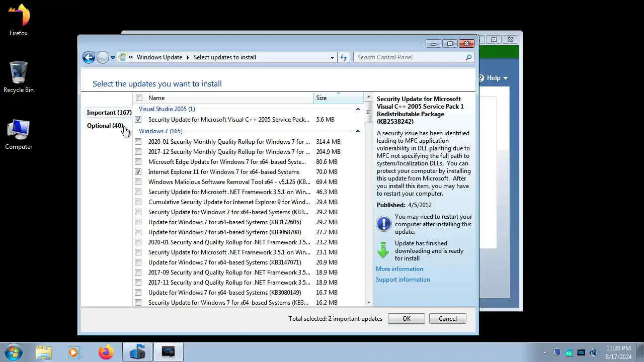Click scrollbar up arrow in update list
The width and height of the screenshot is (644, 362).
click(369, 97)
